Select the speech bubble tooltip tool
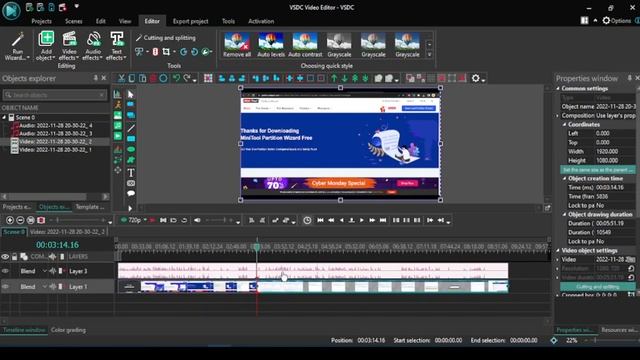Screen dimensions: 640x360 pyautogui.click(x=131, y=193)
